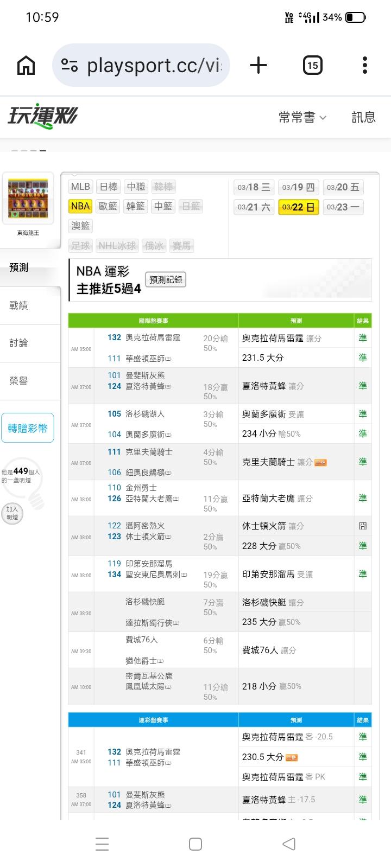This screenshot has height=868, width=391.
Task: Select the 日棒 league tab
Action: (109, 187)
